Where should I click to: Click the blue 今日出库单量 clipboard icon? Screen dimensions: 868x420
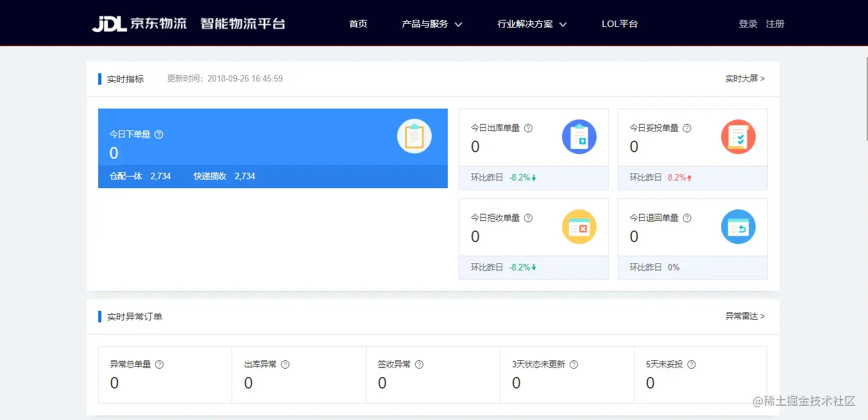pos(579,137)
